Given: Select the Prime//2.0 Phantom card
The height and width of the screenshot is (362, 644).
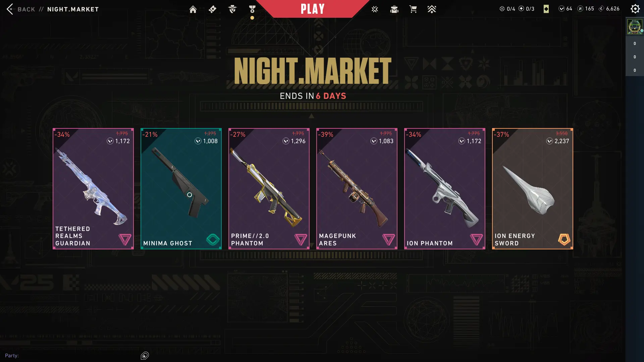Looking at the screenshot, I should [x=269, y=189].
